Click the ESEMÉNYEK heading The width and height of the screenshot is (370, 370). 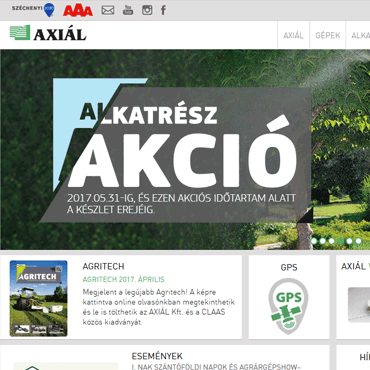click(157, 356)
